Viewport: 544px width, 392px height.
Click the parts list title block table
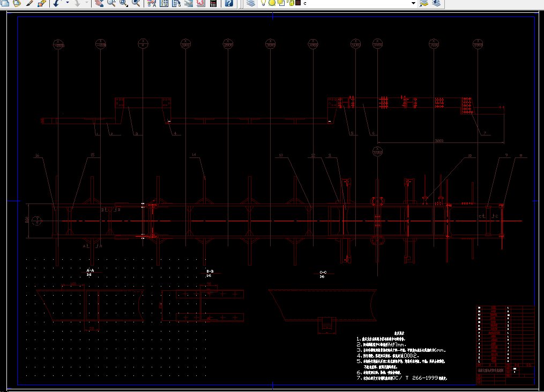pyautogui.click(x=505, y=344)
